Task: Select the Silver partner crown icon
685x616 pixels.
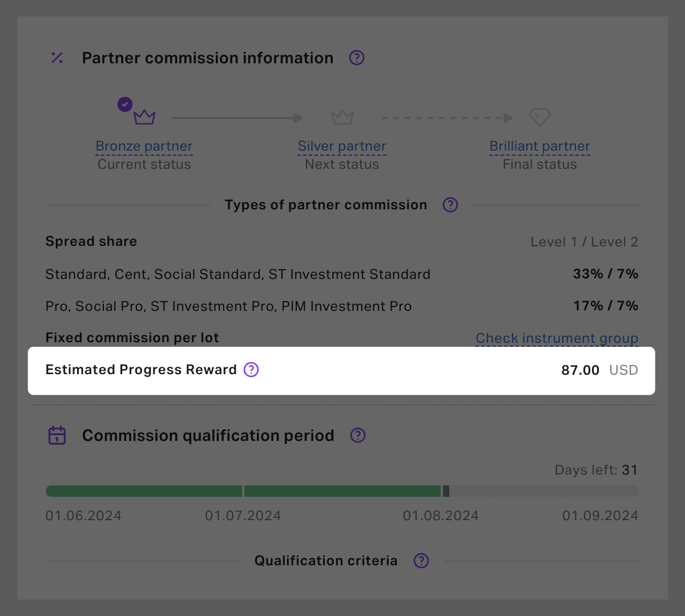Action: point(342,117)
